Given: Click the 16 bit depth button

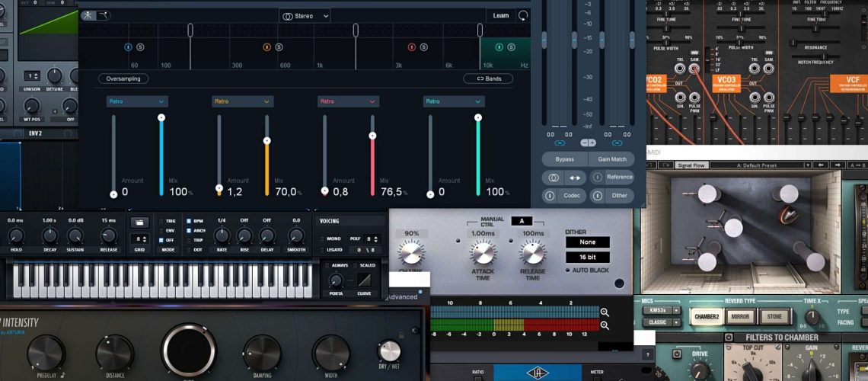Looking at the screenshot, I should [x=587, y=258].
